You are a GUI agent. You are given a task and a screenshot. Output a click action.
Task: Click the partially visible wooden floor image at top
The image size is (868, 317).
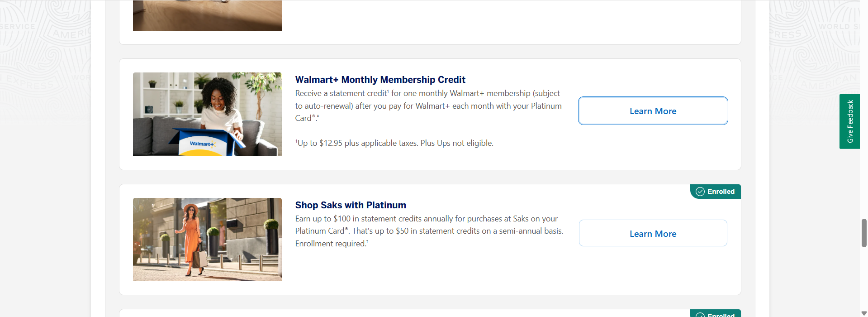[207, 15]
